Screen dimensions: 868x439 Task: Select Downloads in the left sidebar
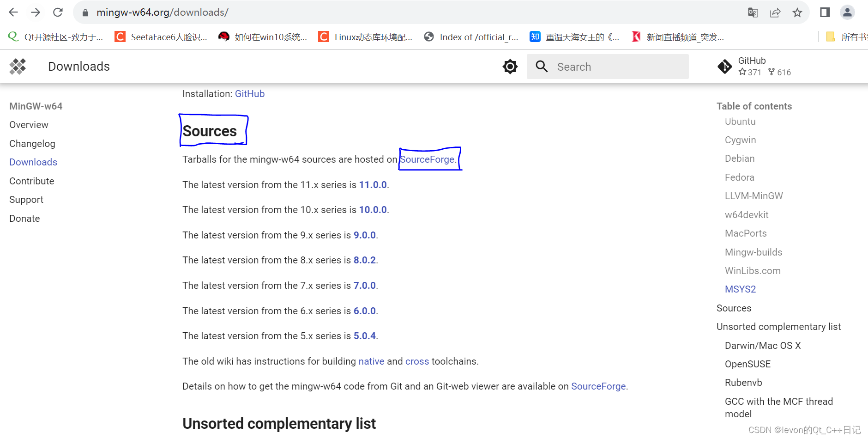click(x=33, y=162)
